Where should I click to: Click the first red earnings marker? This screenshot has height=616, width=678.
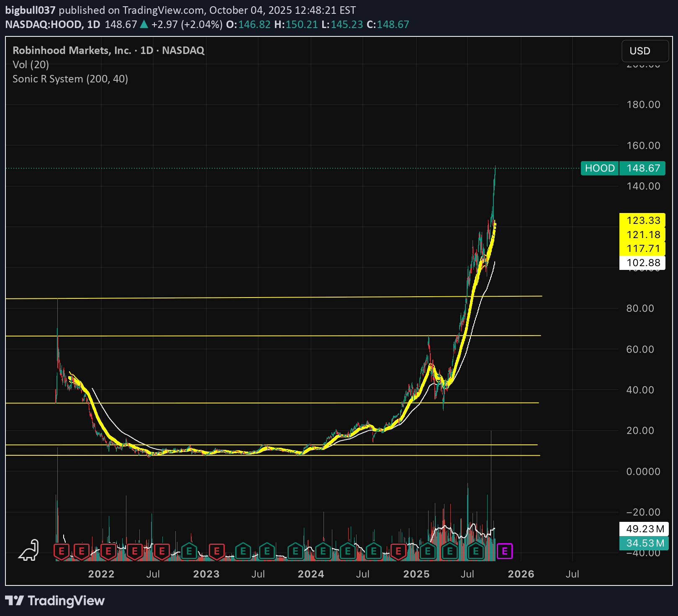click(x=62, y=551)
